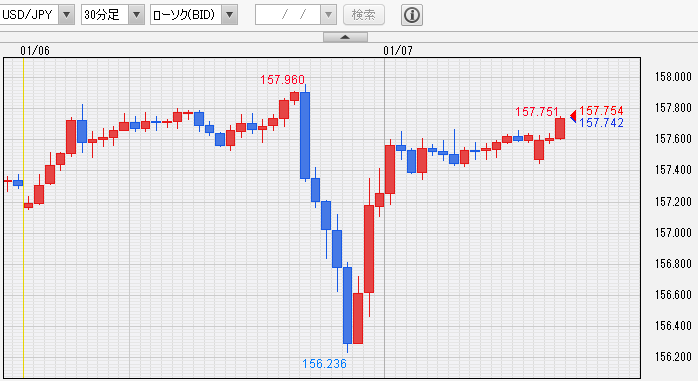The image size is (698, 381).
Task: Click the 157.200 price axis label
Action: pyautogui.click(x=673, y=202)
